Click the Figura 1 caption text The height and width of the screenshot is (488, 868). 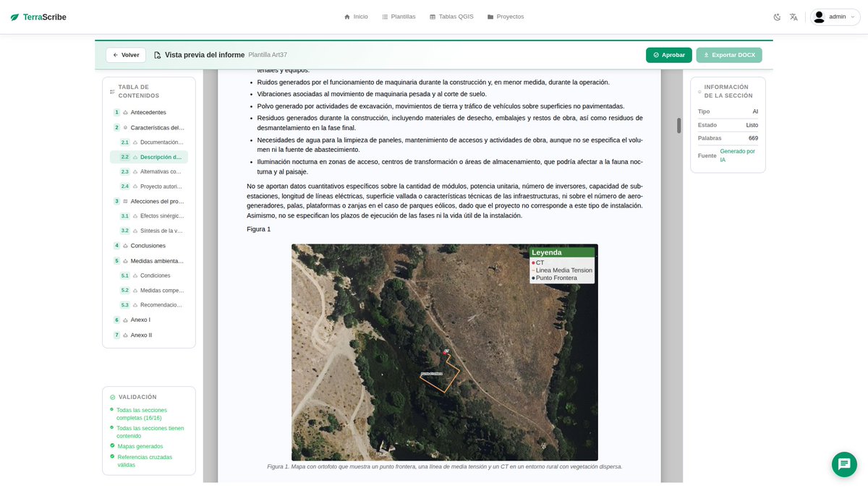click(x=444, y=467)
